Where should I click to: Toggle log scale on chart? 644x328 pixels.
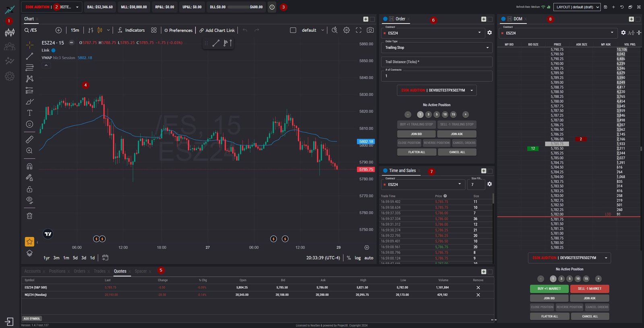coord(358,258)
